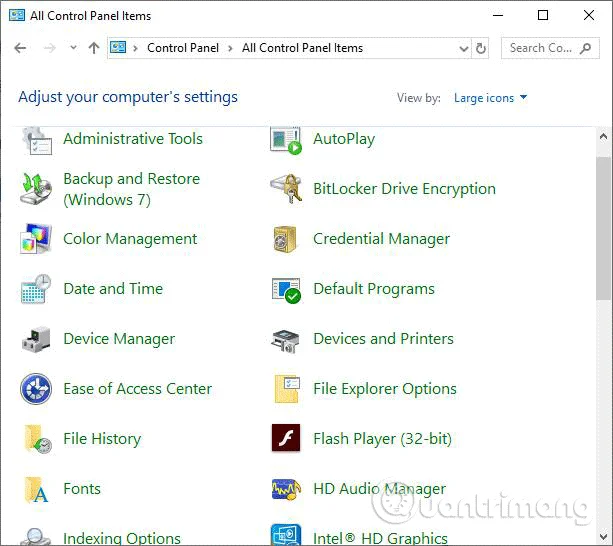Click the File History folder-clock icon

click(37, 439)
